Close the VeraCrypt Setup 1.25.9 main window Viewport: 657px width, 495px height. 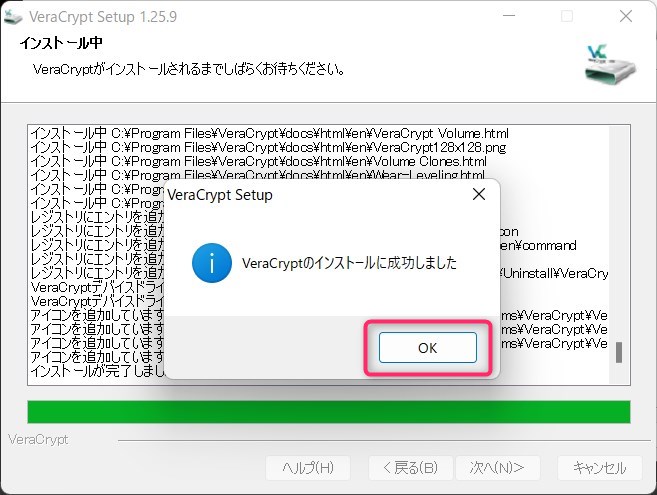[626, 16]
